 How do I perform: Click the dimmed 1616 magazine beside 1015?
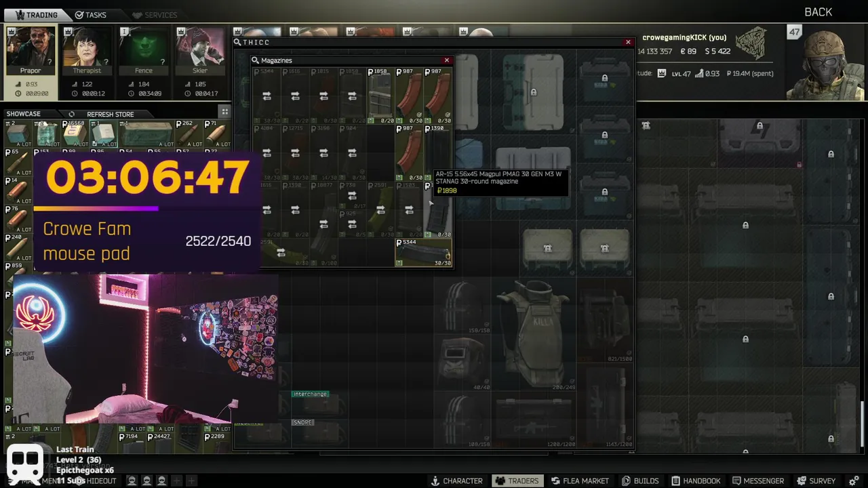[295, 96]
